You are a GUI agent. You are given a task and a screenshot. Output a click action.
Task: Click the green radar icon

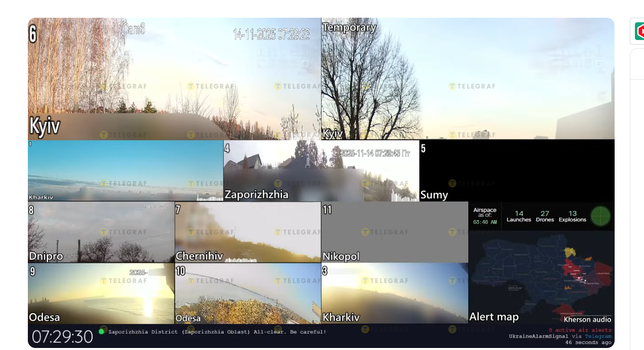click(x=600, y=216)
